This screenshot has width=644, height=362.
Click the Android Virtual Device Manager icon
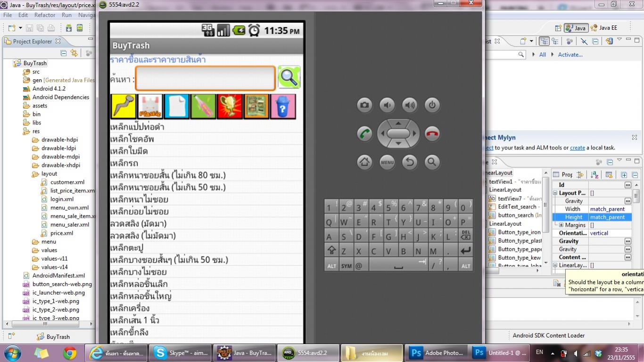click(x=80, y=28)
